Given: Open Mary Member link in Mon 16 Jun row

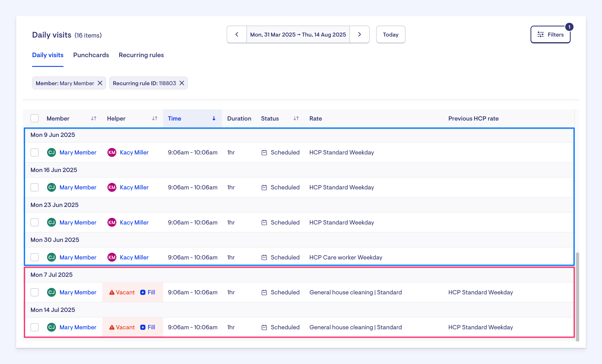Looking at the screenshot, I should [x=78, y=187].
